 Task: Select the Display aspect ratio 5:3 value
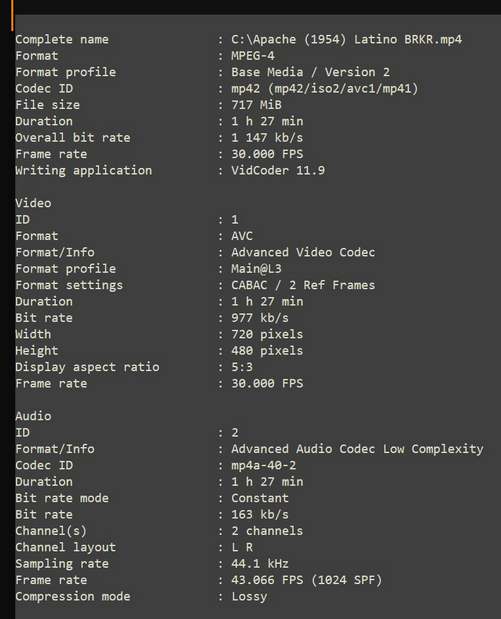coord(242,367)
